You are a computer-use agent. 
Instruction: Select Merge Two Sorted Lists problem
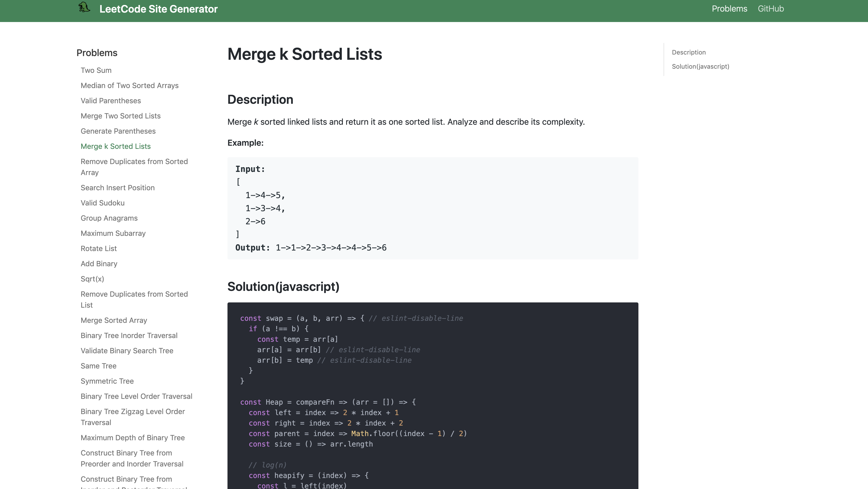pos(120,116)
